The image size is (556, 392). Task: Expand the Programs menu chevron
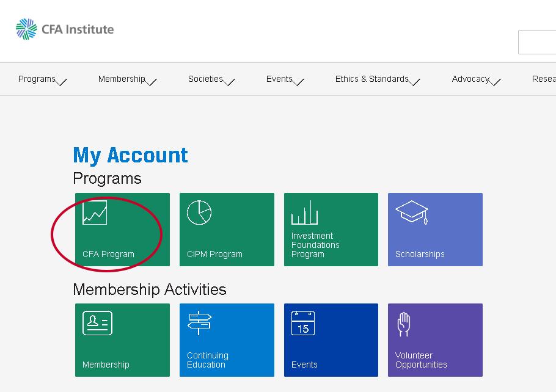[x=61, y=82]
